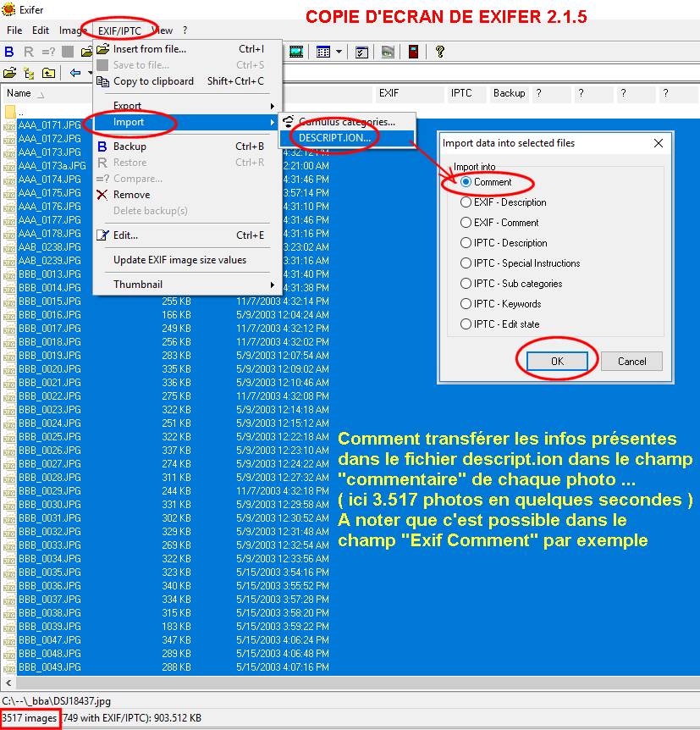Open the EXIF/IPTC menu
This screenshot has height=730, width=700.
tap(119, 30)
